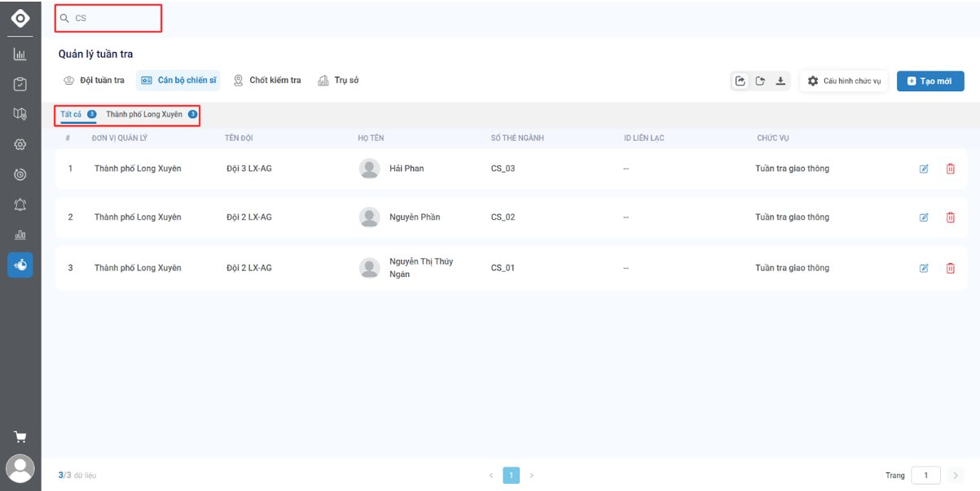This screenshot has height=491, width=980.
Task: Open the map location sidebar icon
Action: coord(20,114)
